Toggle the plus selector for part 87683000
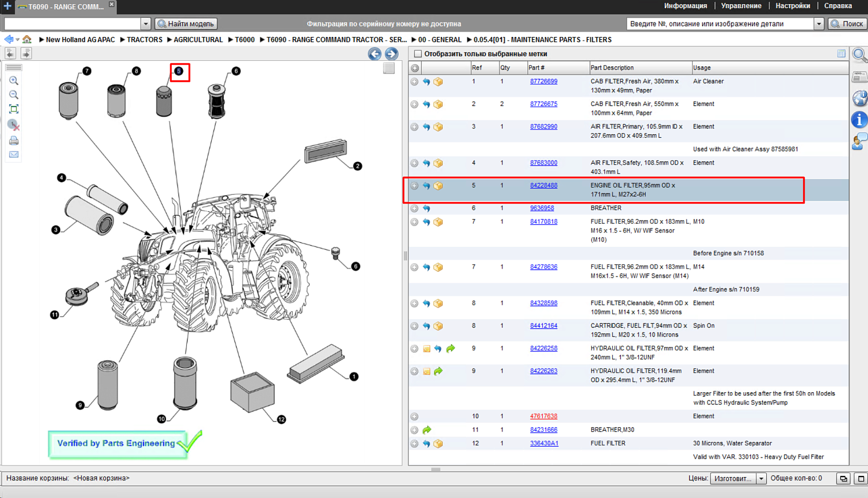 coord(414,164)
